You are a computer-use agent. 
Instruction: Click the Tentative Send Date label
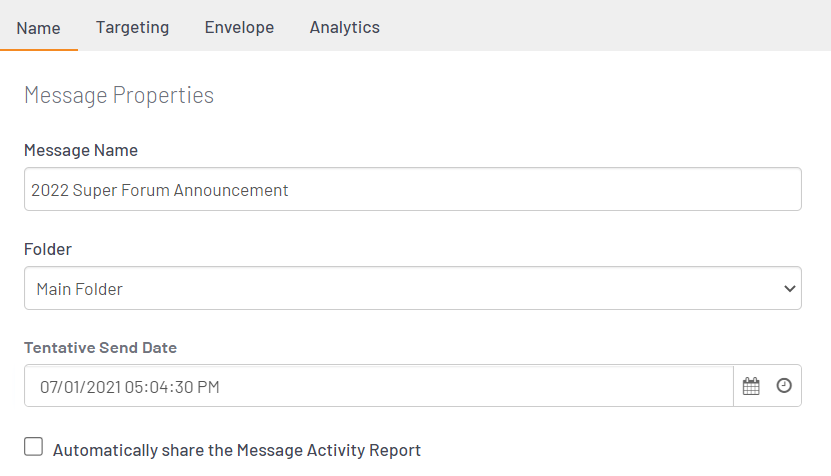[x=101, y=348]
